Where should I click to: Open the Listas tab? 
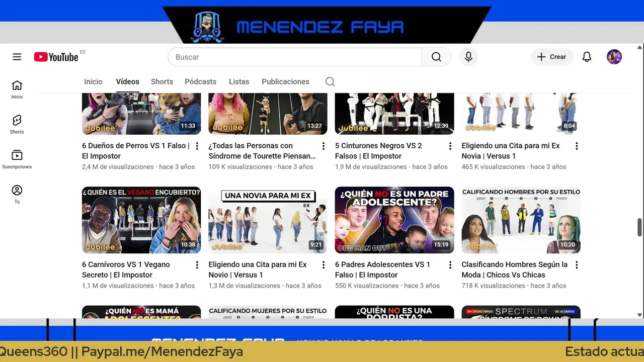pyautogui.click(x=239, y=81)
